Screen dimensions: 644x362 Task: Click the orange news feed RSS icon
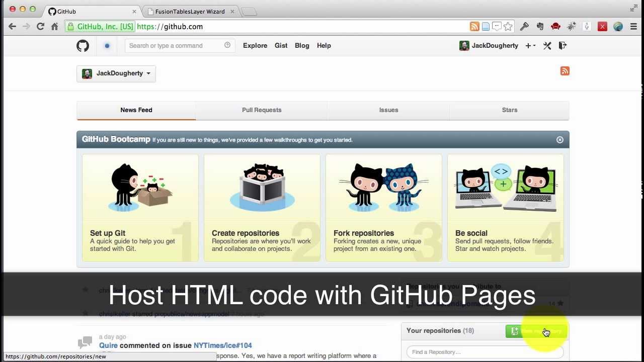click(565, 71)
